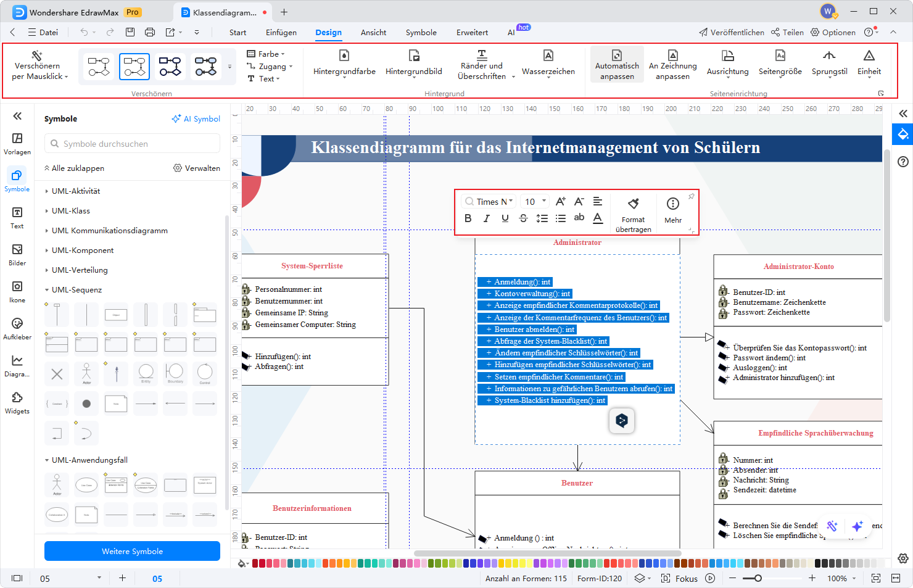Open the Aufkleber sidebar panel
Screen dimensions: 913x588
pos(17,329)
